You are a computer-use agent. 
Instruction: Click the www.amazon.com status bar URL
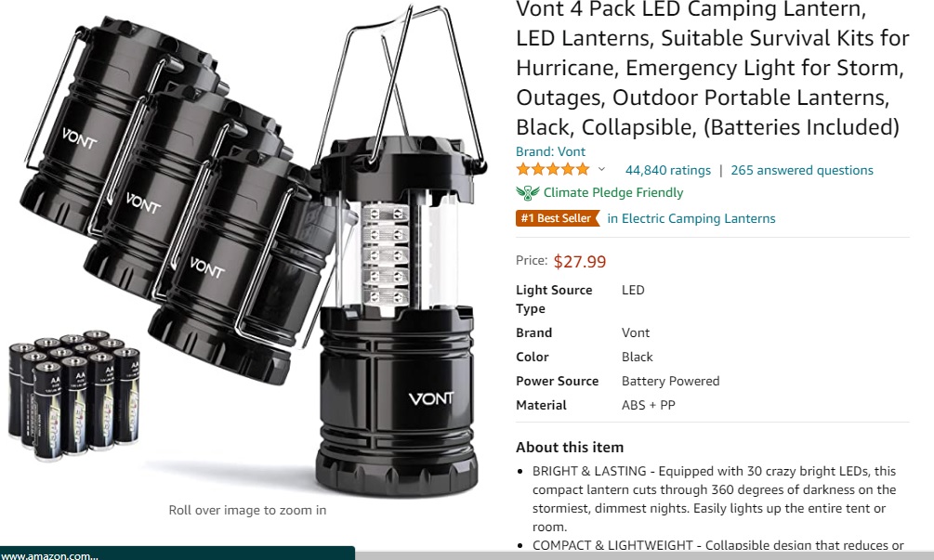[x=50, y=556]
